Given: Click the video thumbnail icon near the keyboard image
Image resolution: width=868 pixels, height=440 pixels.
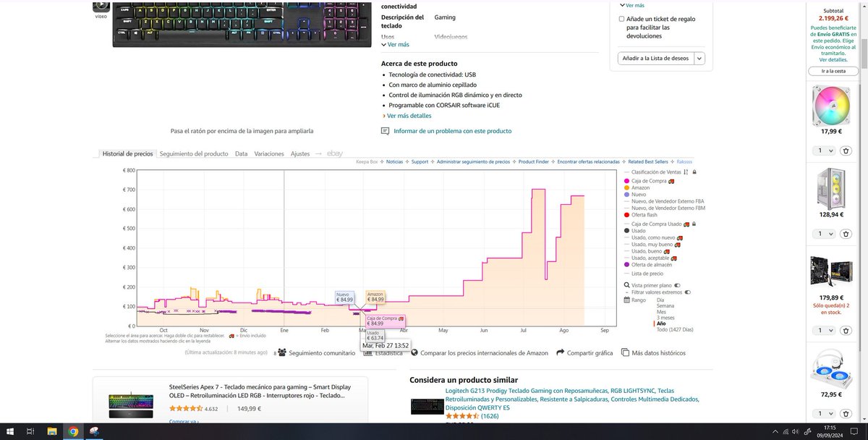Looking at the screenshot, I should (101, 7).
